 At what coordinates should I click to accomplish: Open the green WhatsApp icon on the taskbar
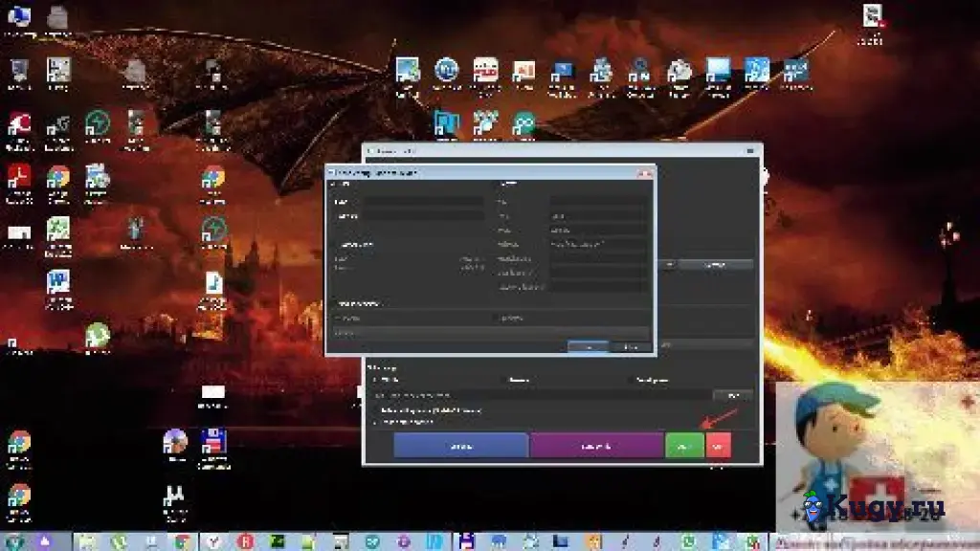coord(688,541)
